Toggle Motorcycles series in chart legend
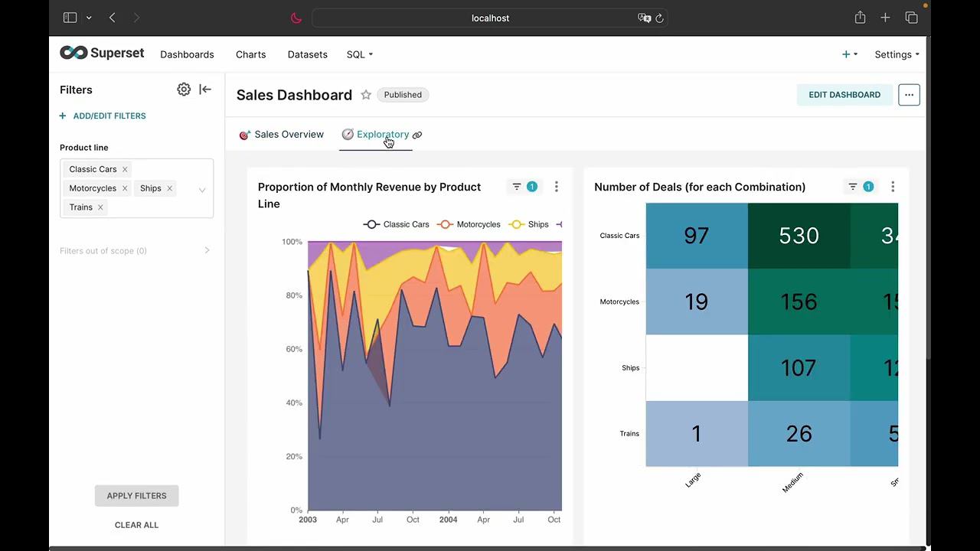Viewport: 980px width, 551px height. [469, 224]
